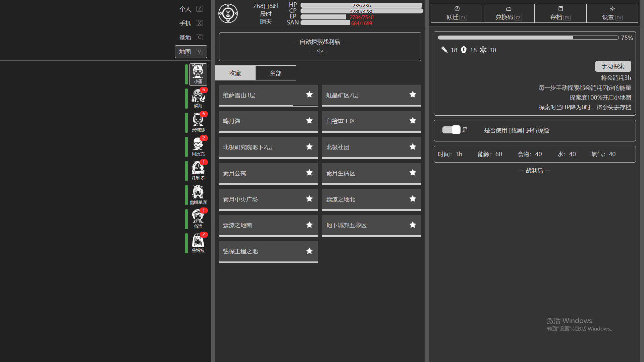Click the 跃迁 button
This screenshot has width=644, height=362.
click(457, 13)
